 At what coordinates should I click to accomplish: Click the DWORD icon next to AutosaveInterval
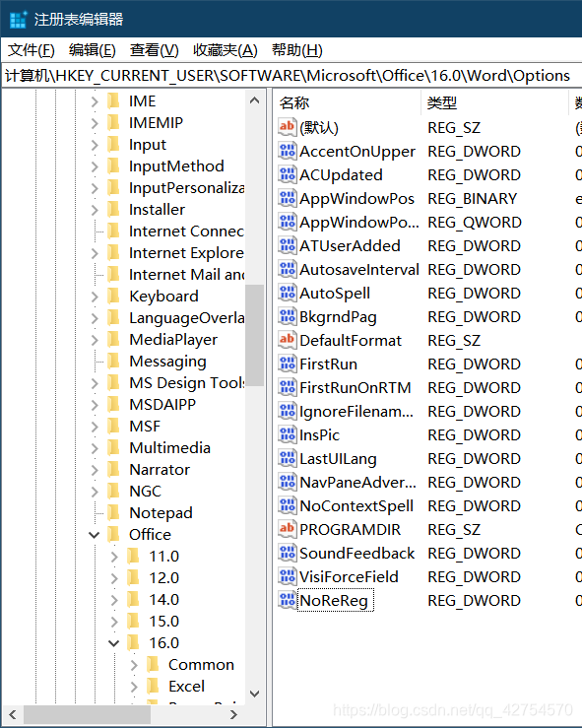288,269
